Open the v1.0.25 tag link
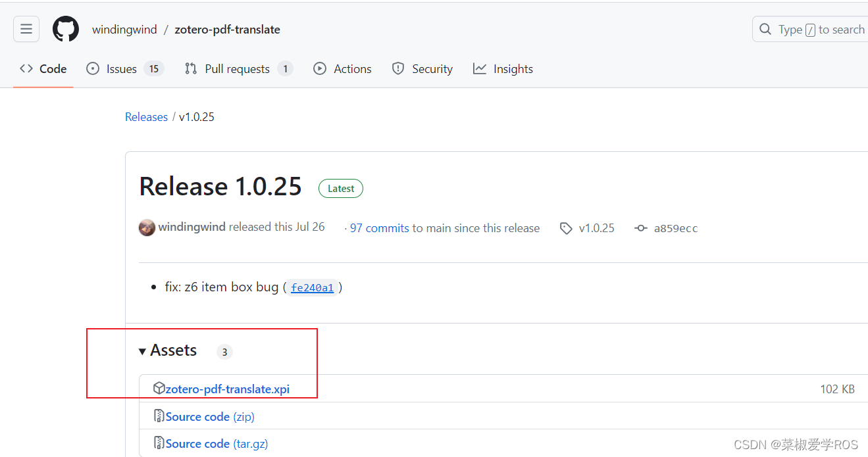This screenshot has width=868, height=457. 597,228
